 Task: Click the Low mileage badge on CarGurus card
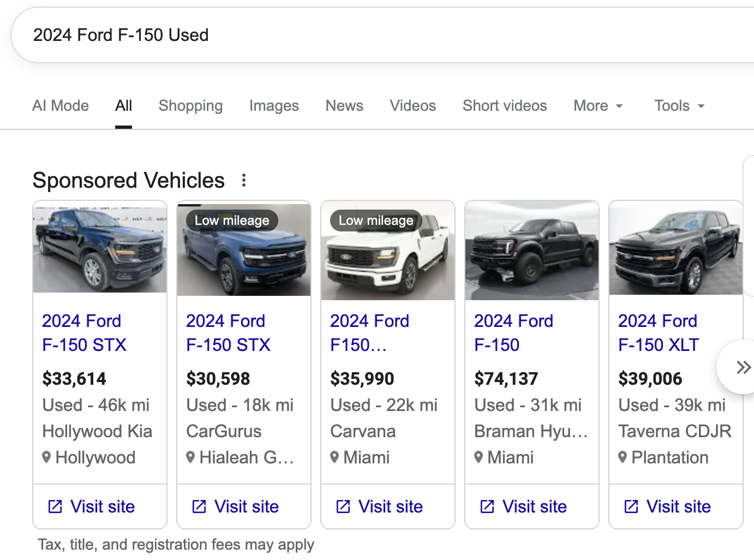(x=232, y=221)
